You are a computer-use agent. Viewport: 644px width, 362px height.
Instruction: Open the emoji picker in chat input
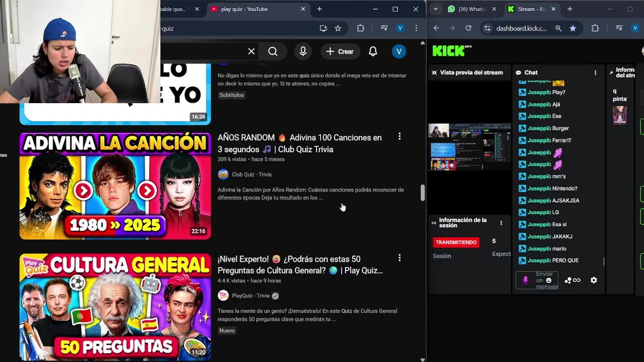(549, 281)
